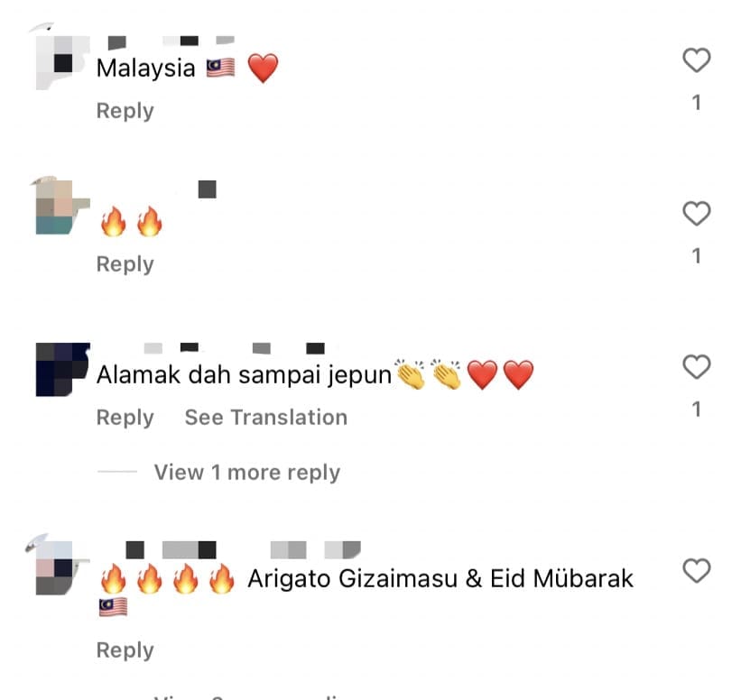Viewport: 741px width, 700px height.
Task: Like the 'Arigato Gizaimasu & Eid Mübarak' comment
Action: 696,571
